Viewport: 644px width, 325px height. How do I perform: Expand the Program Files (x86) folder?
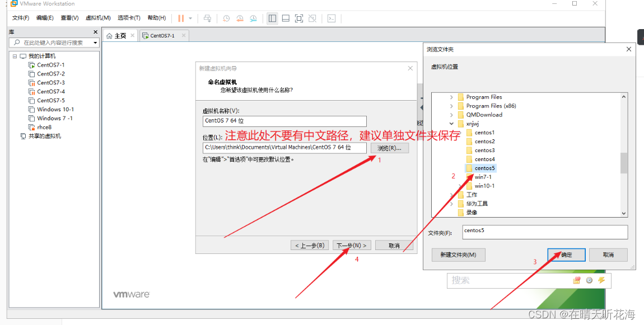point(451,106)
